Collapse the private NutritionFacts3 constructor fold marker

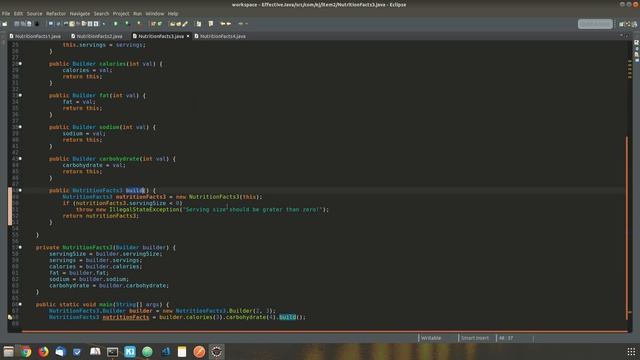point(20,247)
